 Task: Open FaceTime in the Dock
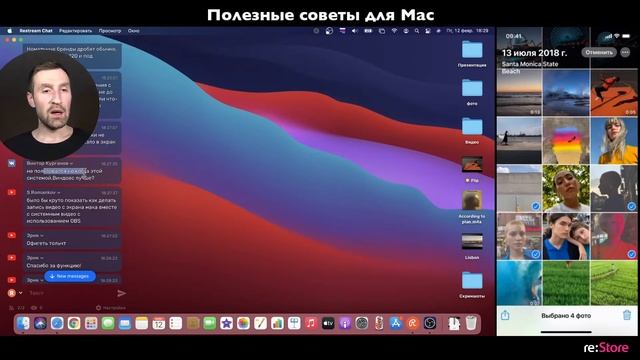pyautogui.click(x=209, y=324)
